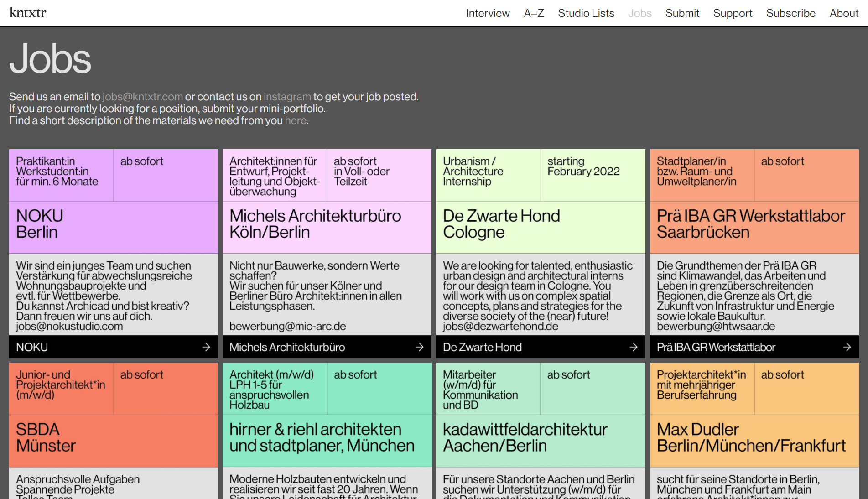The image size is (868, 499).
Task: Click De Zwarte Hond Cologne title
Action: point(501,224)
